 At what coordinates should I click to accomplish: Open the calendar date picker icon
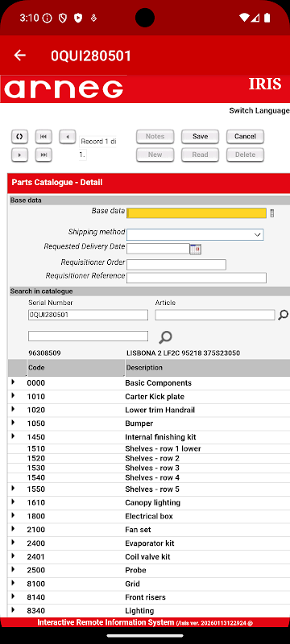click(x=196, y=249)
